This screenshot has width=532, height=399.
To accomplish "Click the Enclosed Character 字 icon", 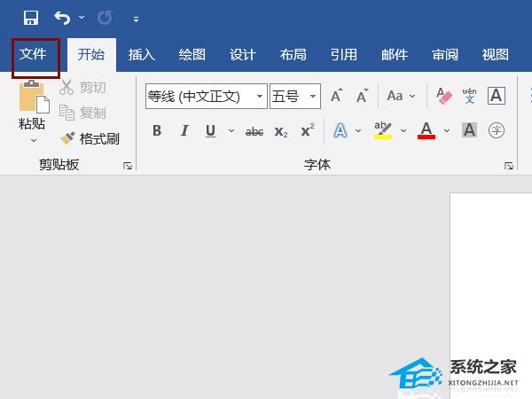I will click(496, 130).
